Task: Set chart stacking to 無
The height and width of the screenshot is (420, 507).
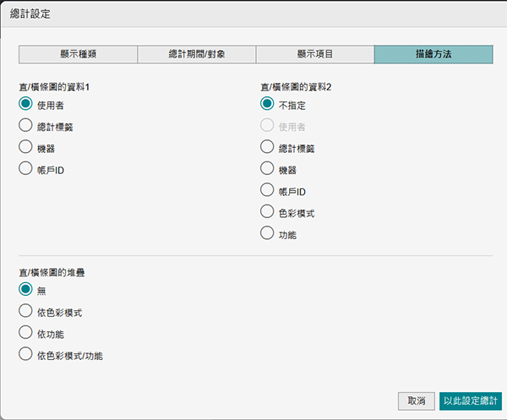Action: click(x=25, y=290)
